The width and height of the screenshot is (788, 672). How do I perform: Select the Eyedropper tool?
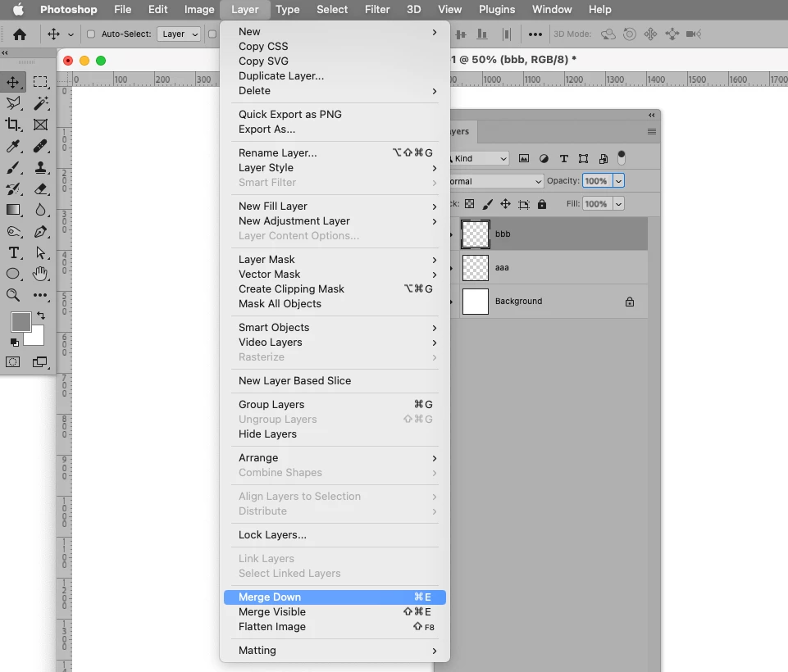[14, 146]
